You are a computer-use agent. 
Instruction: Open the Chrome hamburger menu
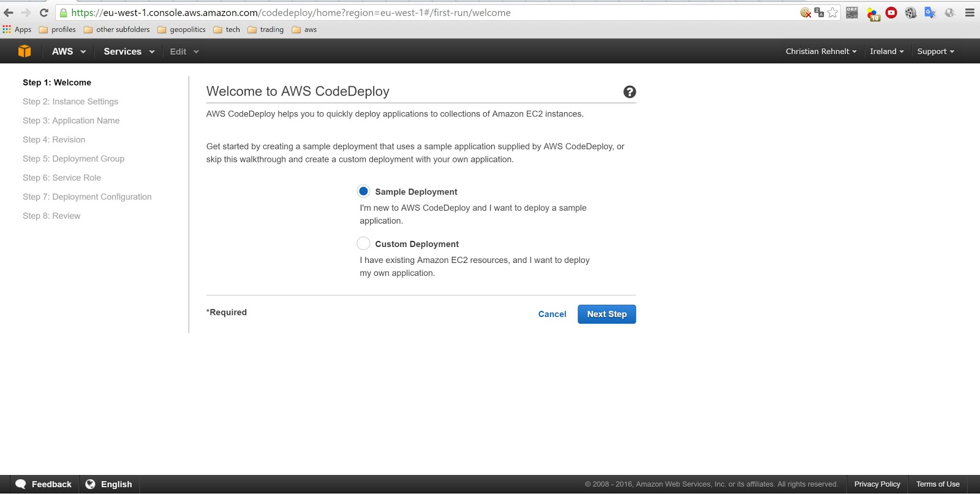point(970,13)
